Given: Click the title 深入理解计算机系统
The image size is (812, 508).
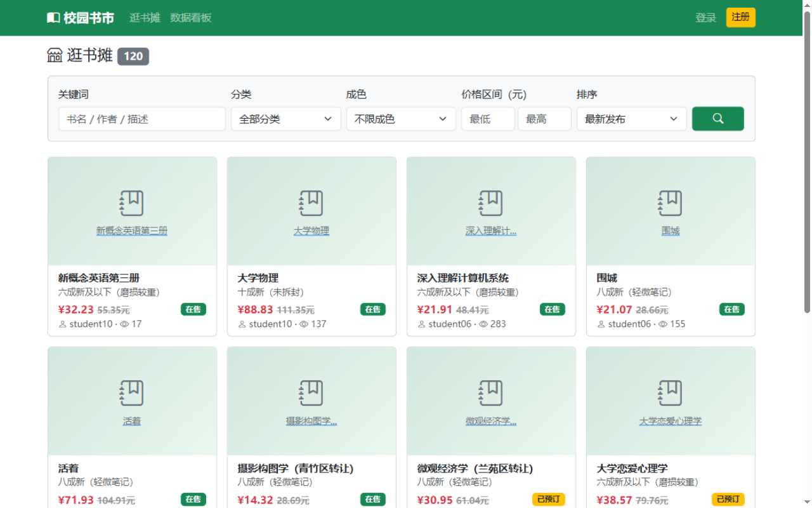Looking at the screenshot, I should [463, 278].
